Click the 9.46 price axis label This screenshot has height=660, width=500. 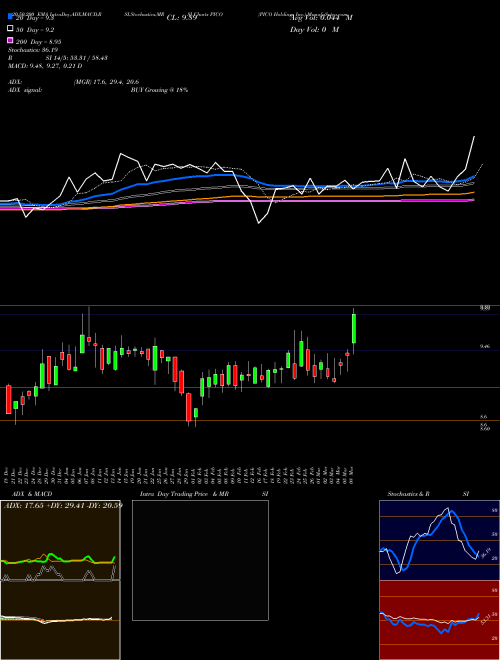[x=484, y=346]
